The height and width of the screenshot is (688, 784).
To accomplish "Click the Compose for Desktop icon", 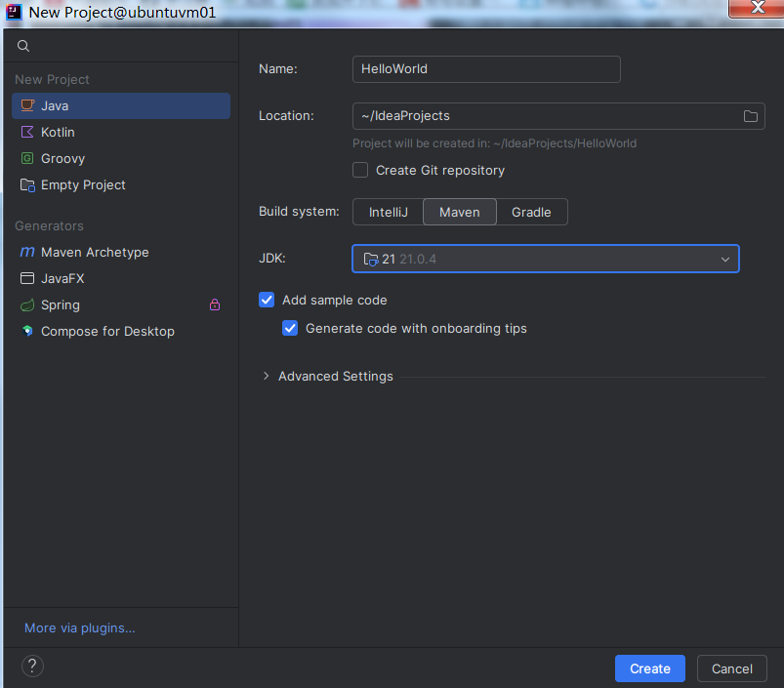I will (x=27, y=331).
